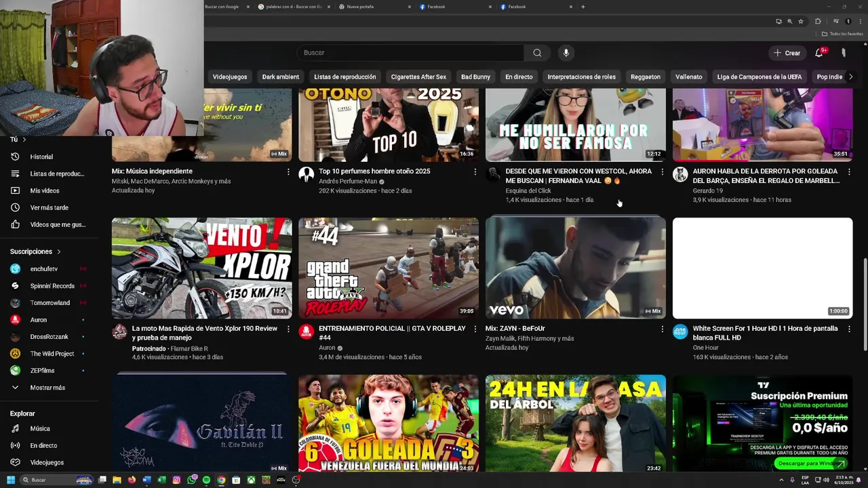The width and height of the screenshot is (868, 488).
Task: Open enchufetv channel subscription
Action: coord(44,269)
